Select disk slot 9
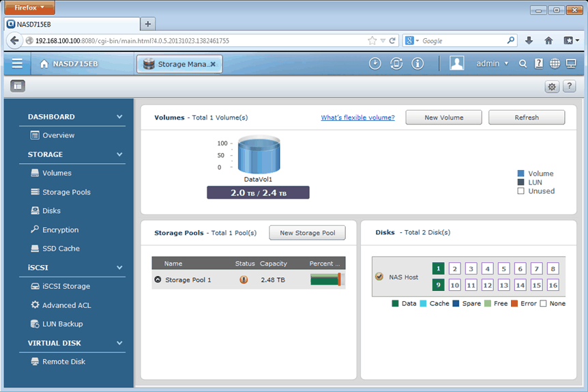 (x=438, y=285)
